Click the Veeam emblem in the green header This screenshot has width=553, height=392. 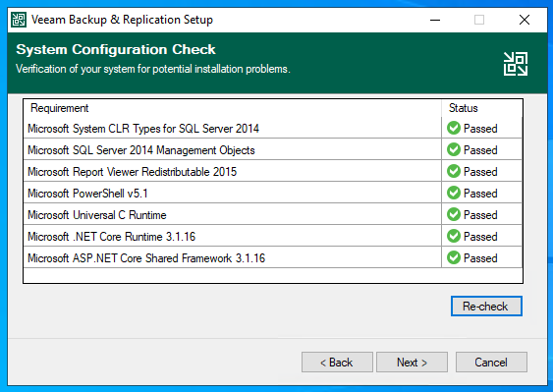516,64
